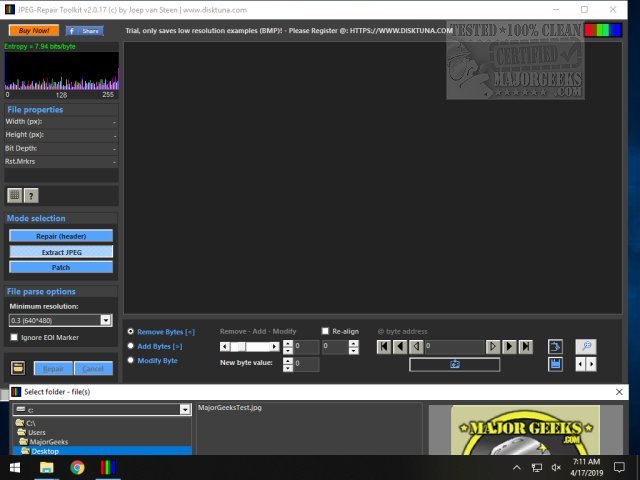640x480 pixels.
Task: Decrease the New byte value stepper
Action: (288, 368)
